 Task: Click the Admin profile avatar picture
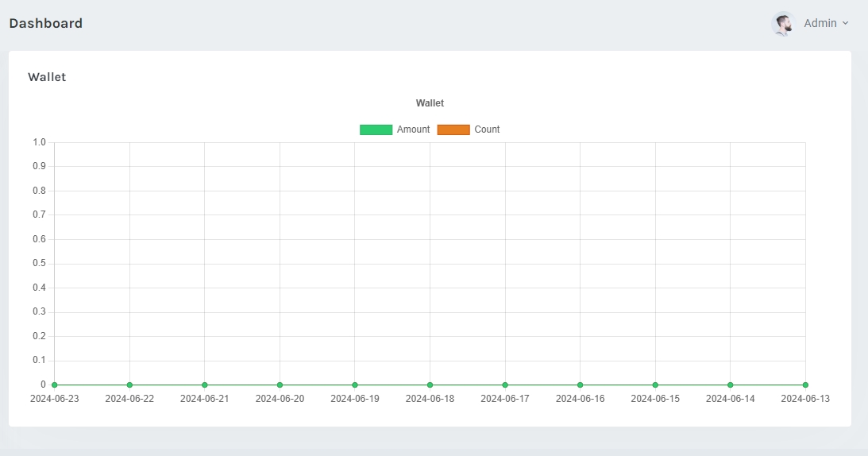point(783,24)
